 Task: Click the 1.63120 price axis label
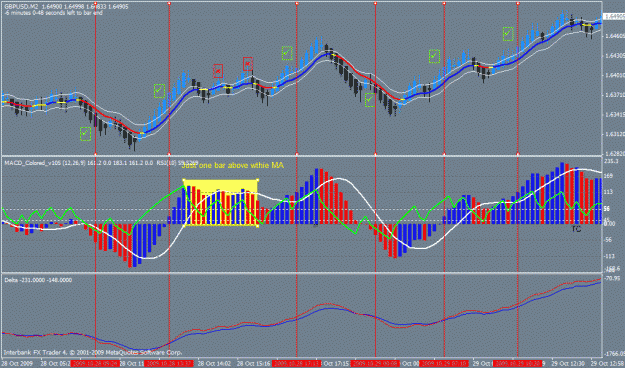tap(615, 134)
